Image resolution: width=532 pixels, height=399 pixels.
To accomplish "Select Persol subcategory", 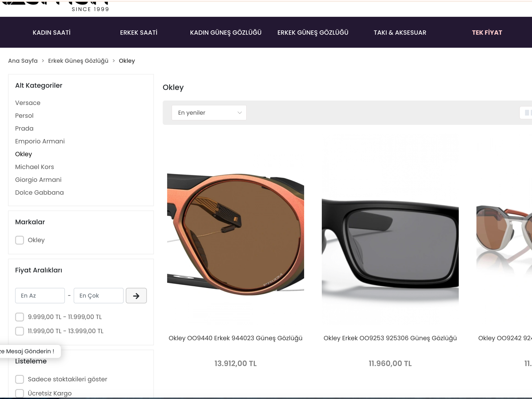I will [x=24, y=116].
